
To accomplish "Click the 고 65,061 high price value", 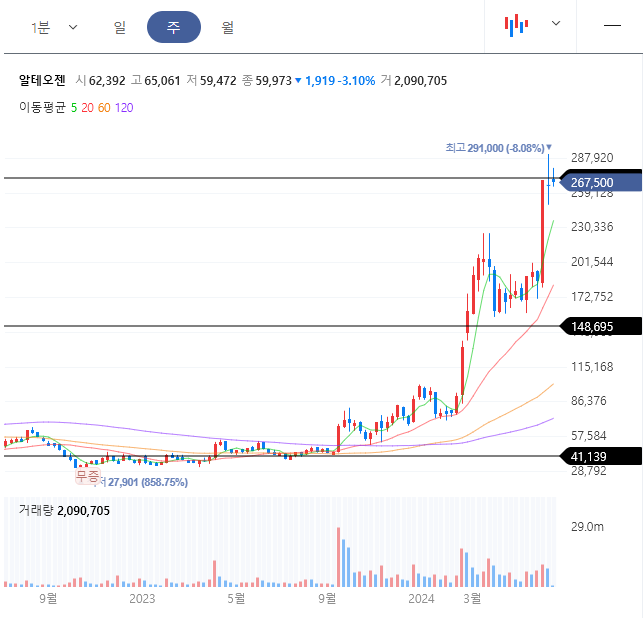I will [x=156, y=80].
